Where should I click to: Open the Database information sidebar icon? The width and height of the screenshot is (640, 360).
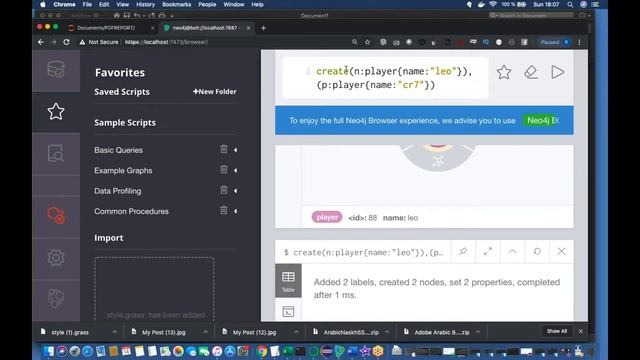coord(56,69)
